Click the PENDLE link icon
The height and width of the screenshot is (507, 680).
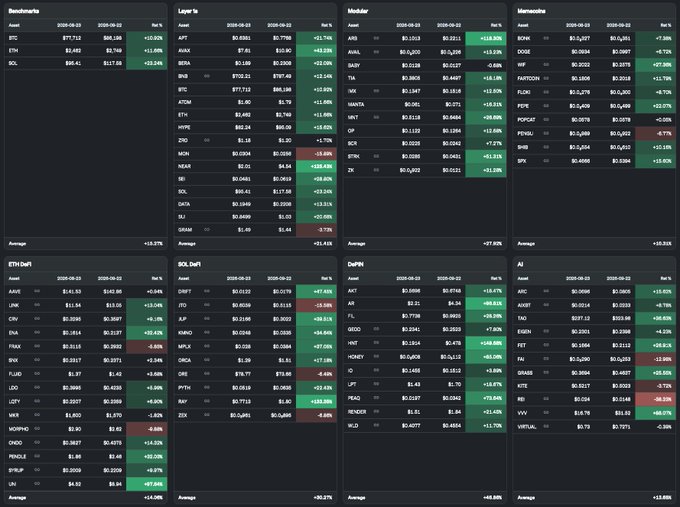[37, 456]
